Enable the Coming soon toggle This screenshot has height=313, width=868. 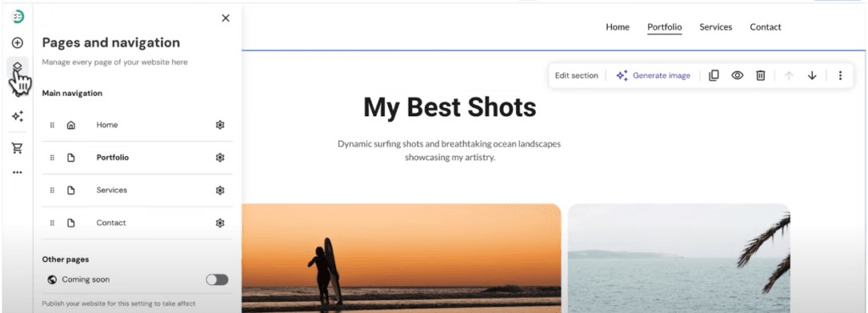coord(217,280)
